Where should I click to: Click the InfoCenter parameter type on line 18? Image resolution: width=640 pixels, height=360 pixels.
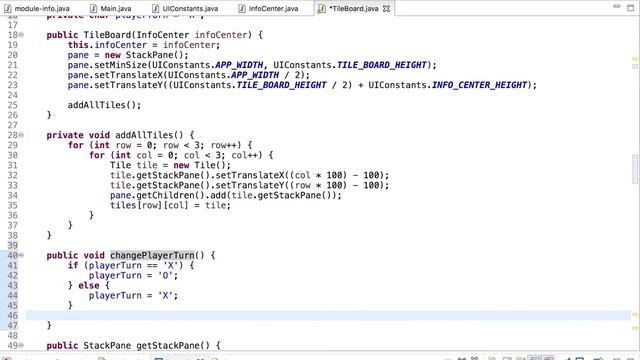click(x=163, y=35)
